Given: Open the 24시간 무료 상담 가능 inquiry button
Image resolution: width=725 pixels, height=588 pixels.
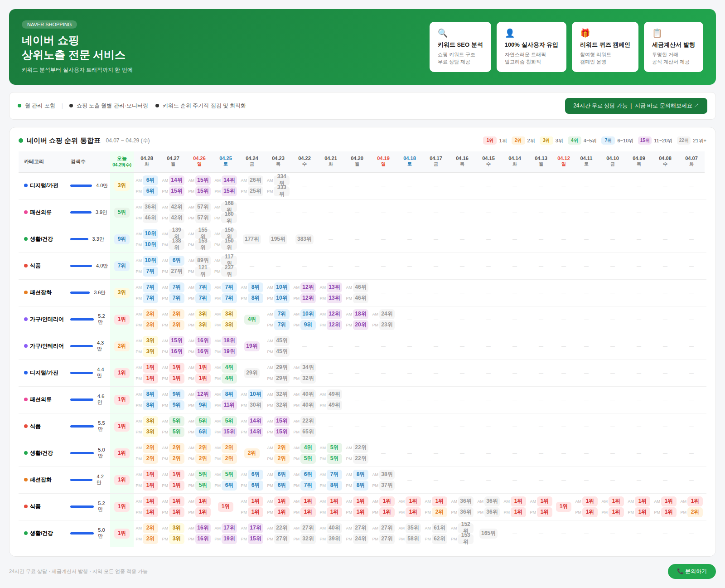Looking at the screenshot, I should point(636,106).
